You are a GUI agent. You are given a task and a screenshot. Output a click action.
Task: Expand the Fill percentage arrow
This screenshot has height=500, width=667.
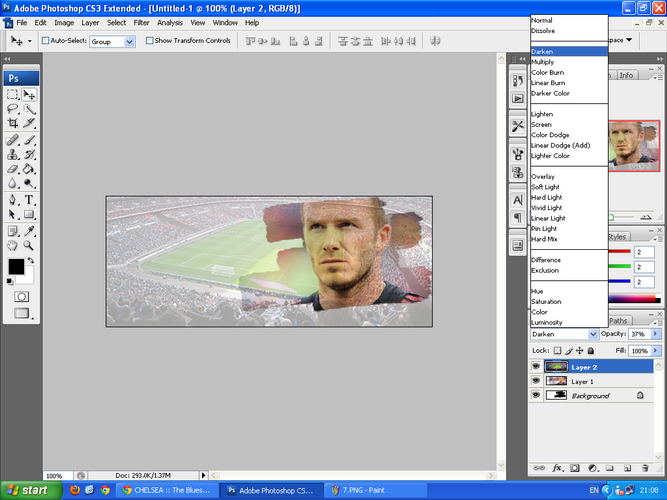(657, 351)
